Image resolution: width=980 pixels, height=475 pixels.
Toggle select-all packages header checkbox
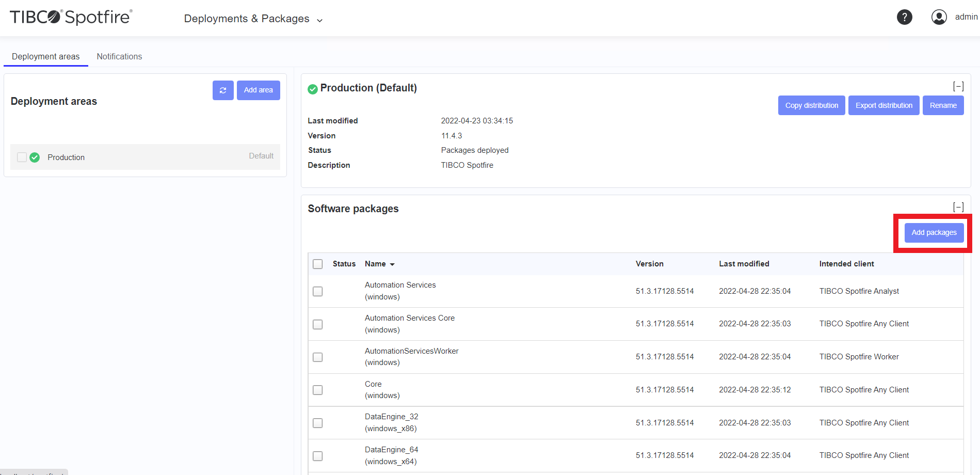(x=318, y=264)
